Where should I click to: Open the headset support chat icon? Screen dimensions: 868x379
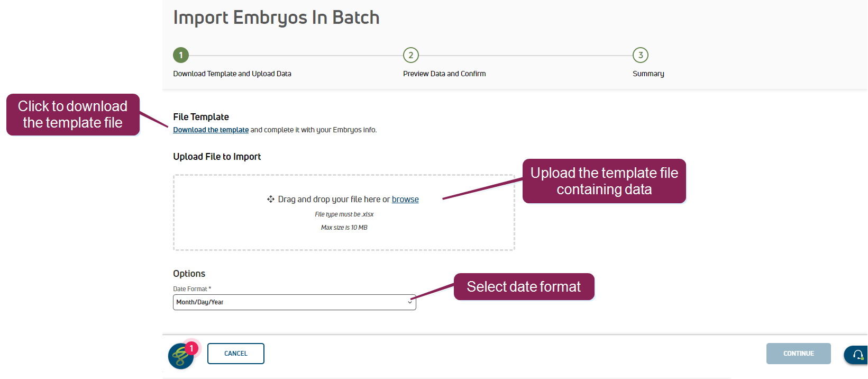(x=858, y=355)
